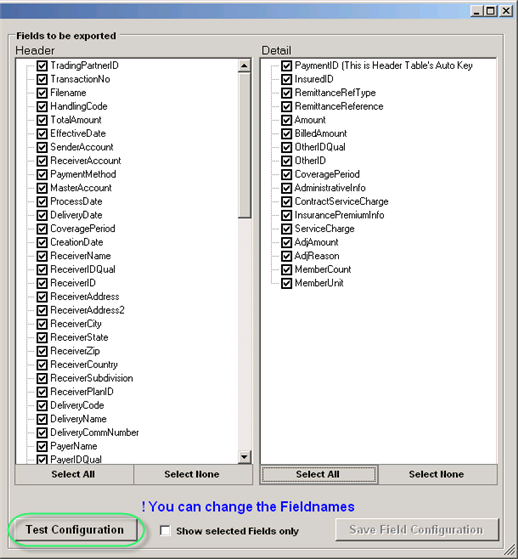Viewport: 518px width, 559px height.
Task: Select the DeliveryName field name
Action: [x=78, y=419]
